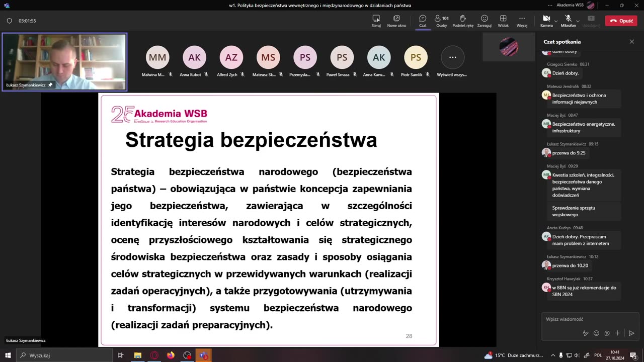Open message formatting options icon
This screenshot has width=644, height=362.
click(586, 333)
